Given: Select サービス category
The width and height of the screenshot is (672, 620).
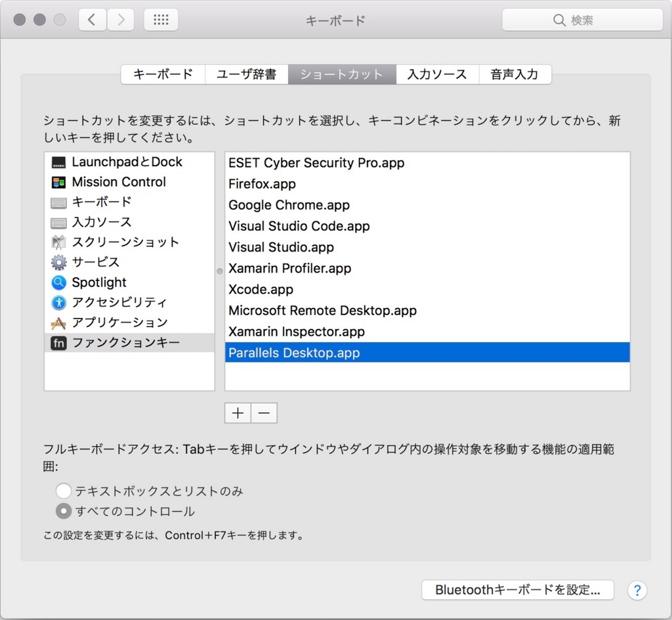Looking at the screenshot, I should pyautogui.click(x=129, y=263).
